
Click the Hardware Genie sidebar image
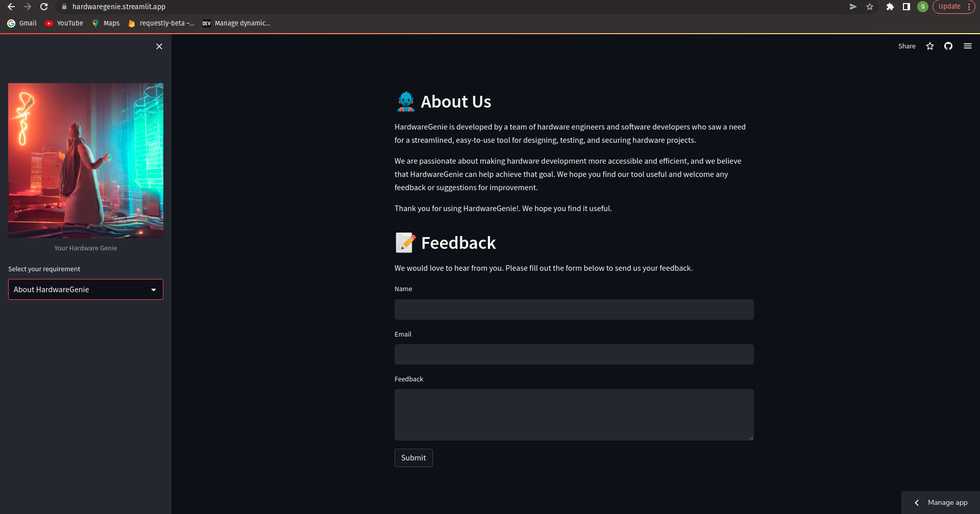tap(86, 161)
